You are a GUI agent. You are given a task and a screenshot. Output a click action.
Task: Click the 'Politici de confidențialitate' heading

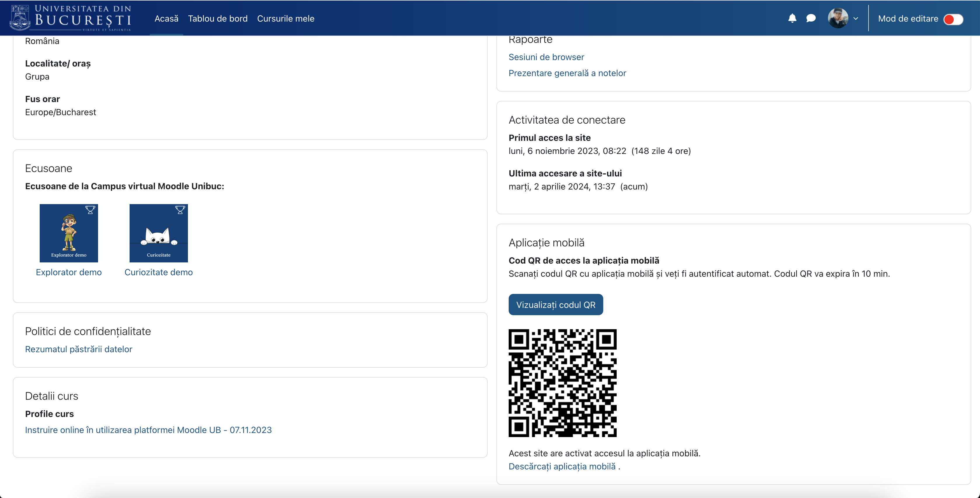pos(88,332)
